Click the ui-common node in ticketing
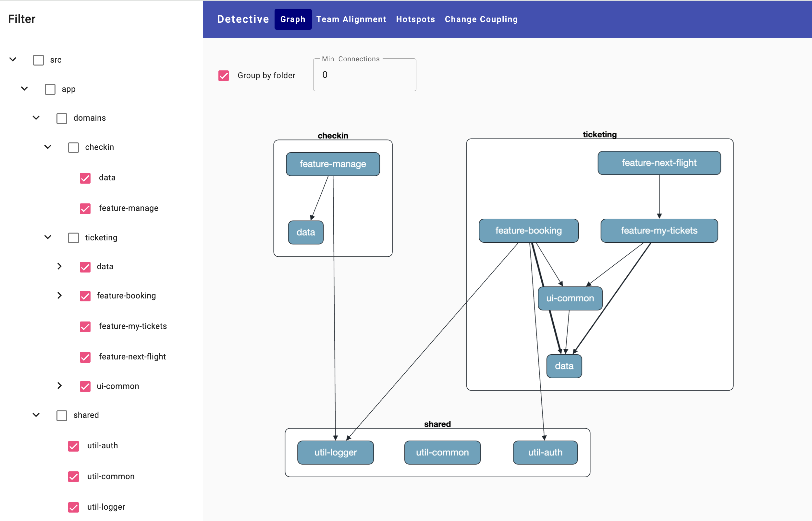The image size is (812, 521). pos(570,298)
